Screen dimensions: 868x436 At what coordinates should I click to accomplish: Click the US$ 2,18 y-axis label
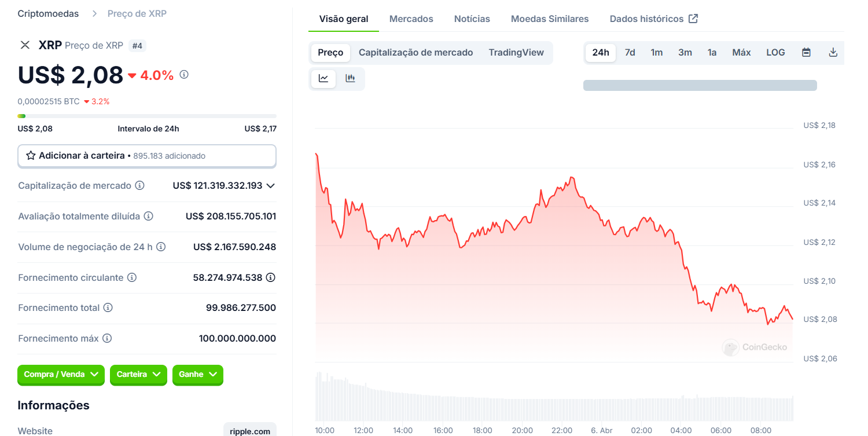(819, 125)
